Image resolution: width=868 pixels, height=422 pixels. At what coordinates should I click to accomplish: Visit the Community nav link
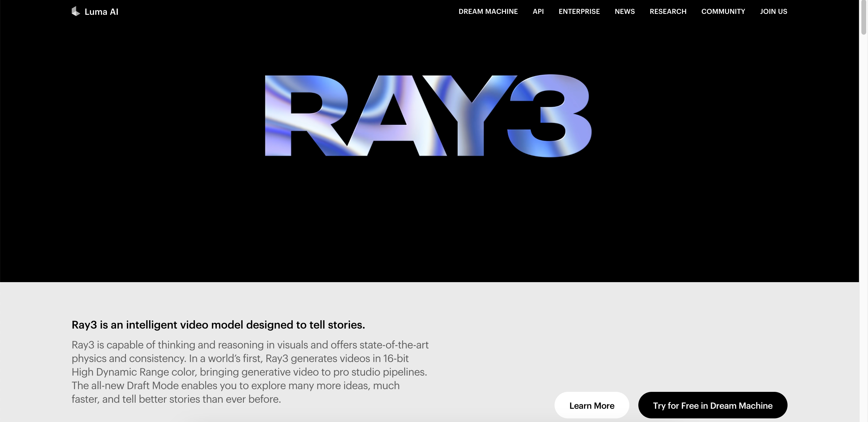723,11
